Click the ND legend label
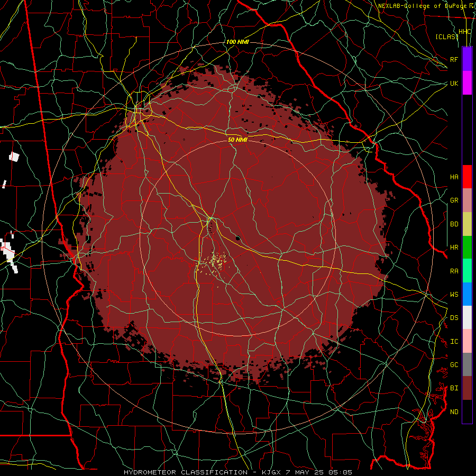Viewport: 476px width, 476px height. click(454, 412)
